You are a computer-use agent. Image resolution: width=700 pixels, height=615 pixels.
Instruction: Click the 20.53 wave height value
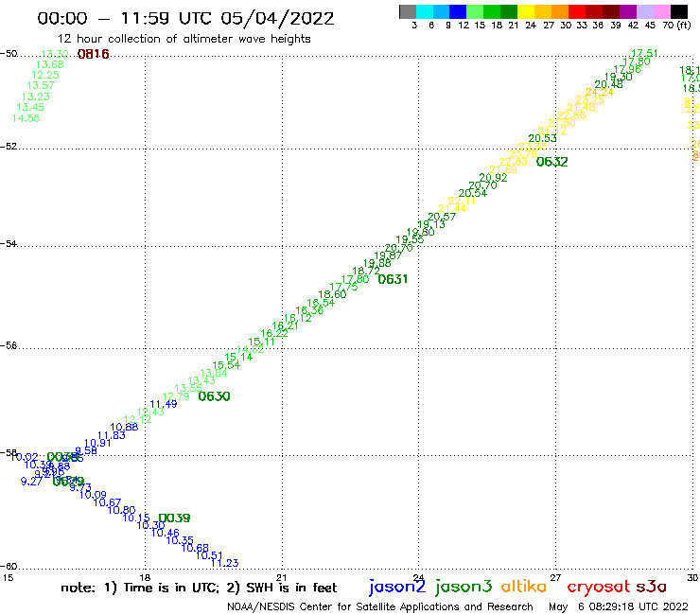[x=542, y=138]
